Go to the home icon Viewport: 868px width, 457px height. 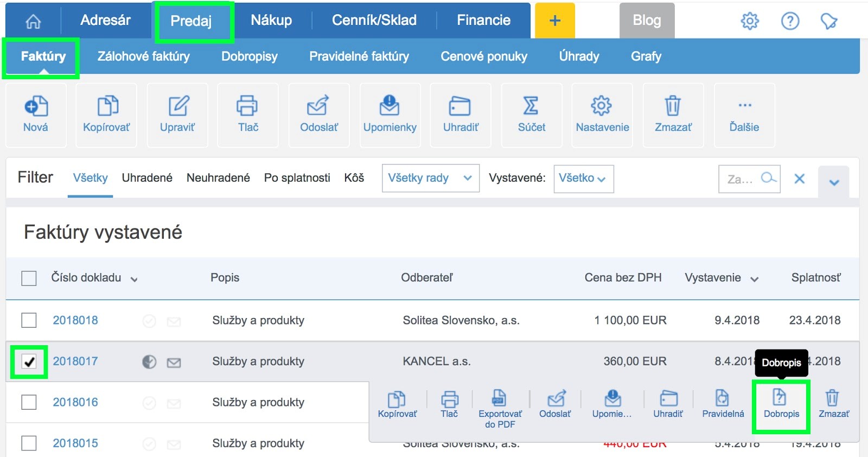pyautogui.click(x=33, y=21)
